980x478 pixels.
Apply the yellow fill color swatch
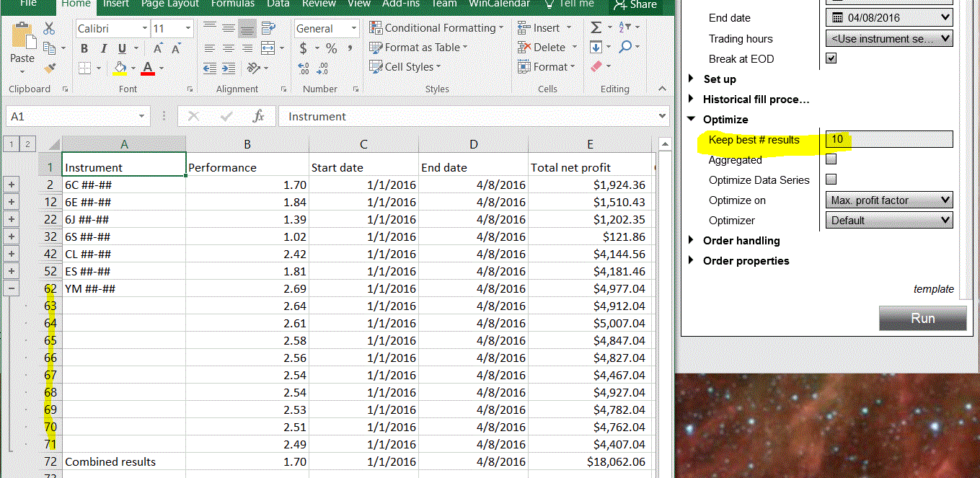tap(120, 68)
